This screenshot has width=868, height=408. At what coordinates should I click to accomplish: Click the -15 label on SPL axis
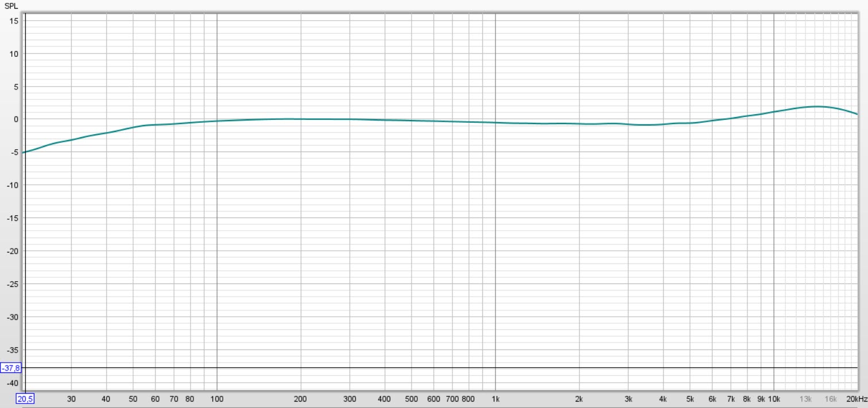click(x=14, y=218)
